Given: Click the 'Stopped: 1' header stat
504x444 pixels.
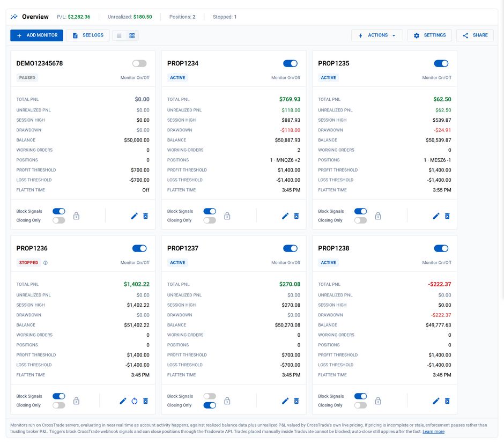Looking at the screenshot, I should pos(225,17).
